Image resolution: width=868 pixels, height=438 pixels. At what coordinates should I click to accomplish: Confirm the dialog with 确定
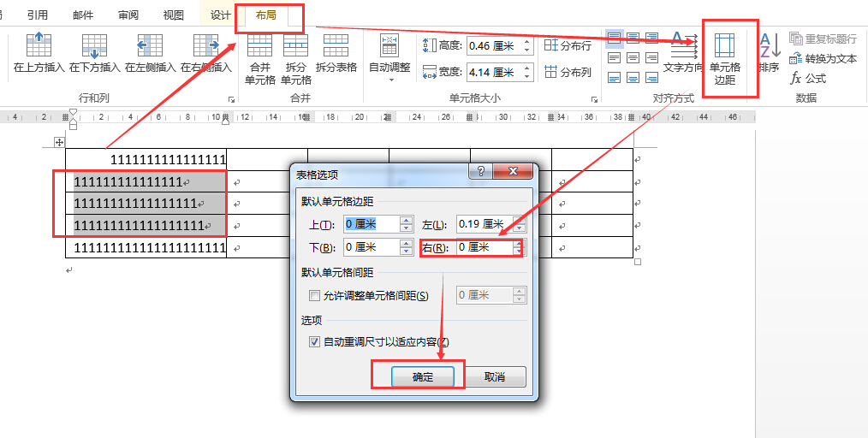tap(423, 376)
